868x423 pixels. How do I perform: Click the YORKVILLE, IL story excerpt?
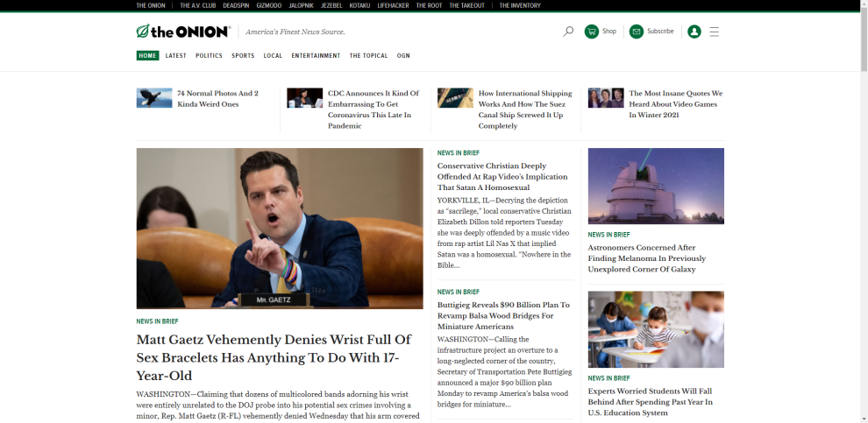click(504, 233)
